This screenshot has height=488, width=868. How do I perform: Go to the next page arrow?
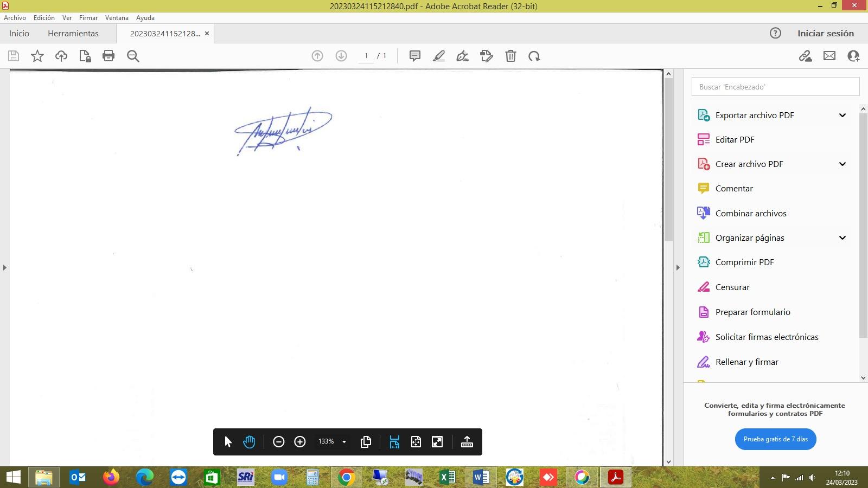click(341, 56)
